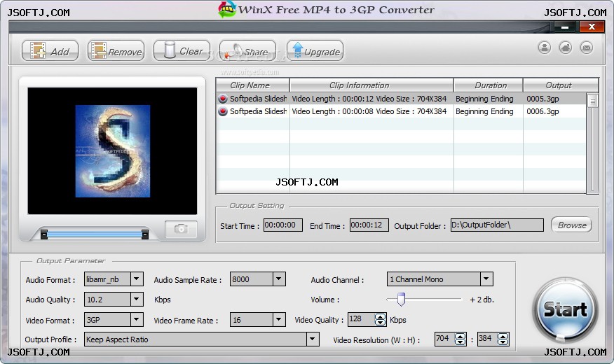Open the Audio Quality dropdown
Screen dimensions: 614x364
click(x=136, y=300)
